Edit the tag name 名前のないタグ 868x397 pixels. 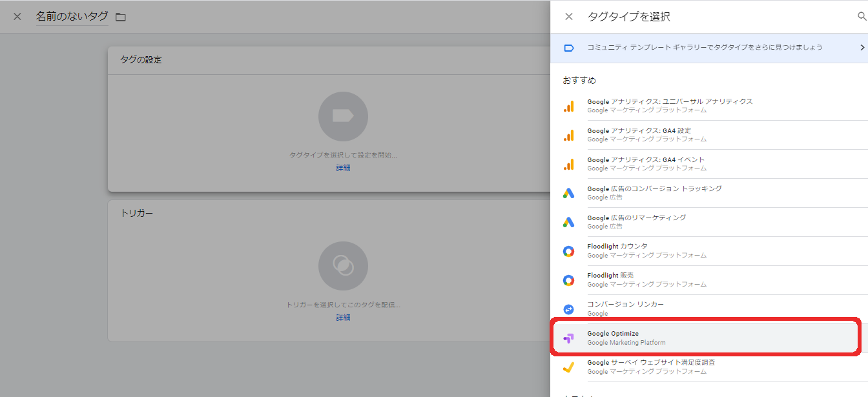[72, 17]
